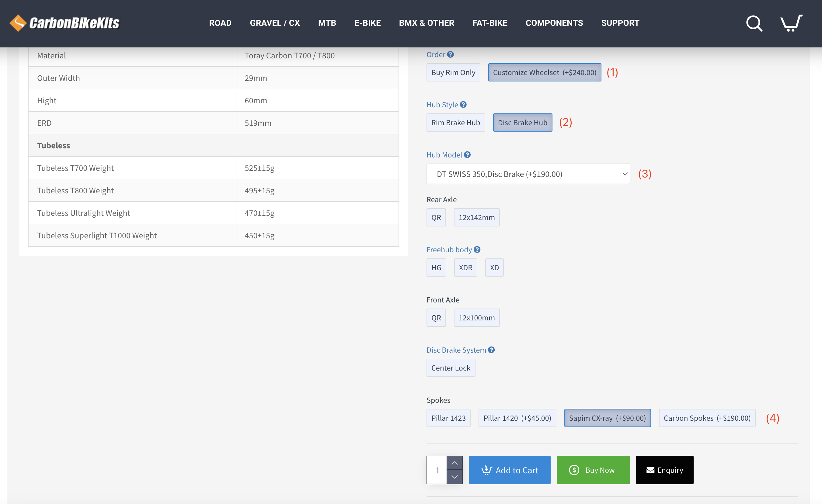Image resolution: width=822 pixels, height=504 pixels.
Task: Pick Carbon Spokes option
Action: (x=707, y=418)
